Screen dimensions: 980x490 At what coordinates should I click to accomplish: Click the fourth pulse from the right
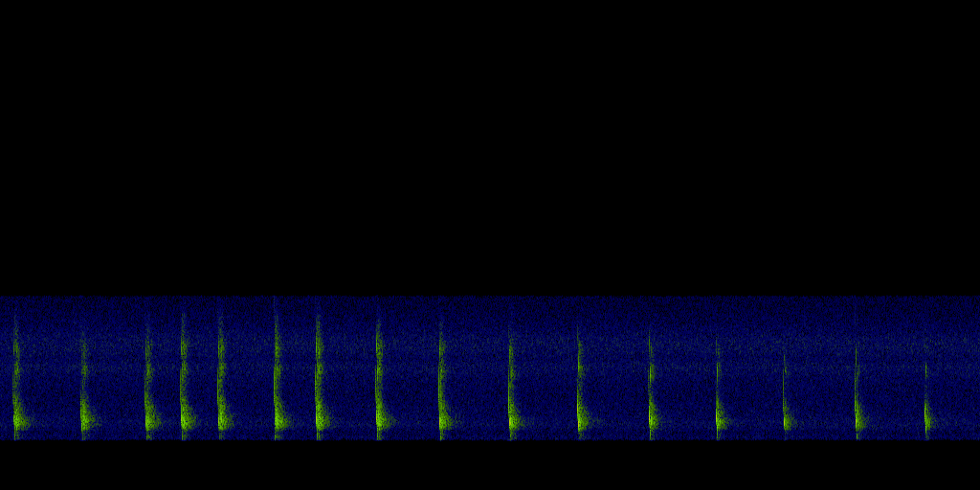721,416
